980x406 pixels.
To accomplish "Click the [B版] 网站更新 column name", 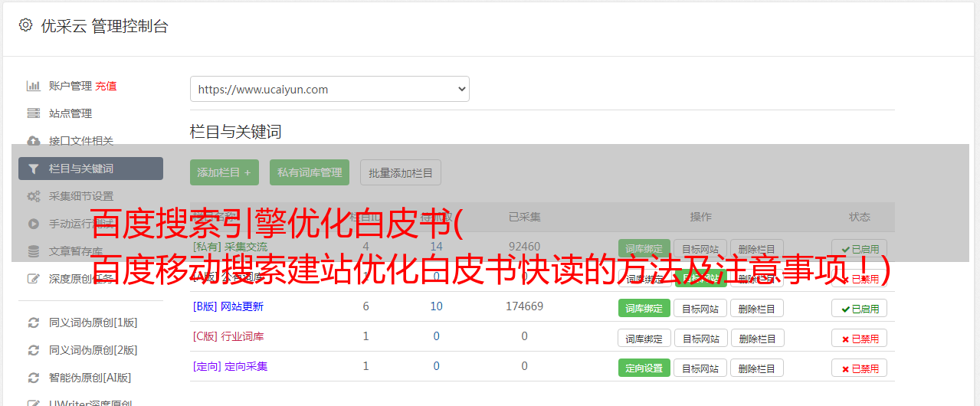I will 228,306.
